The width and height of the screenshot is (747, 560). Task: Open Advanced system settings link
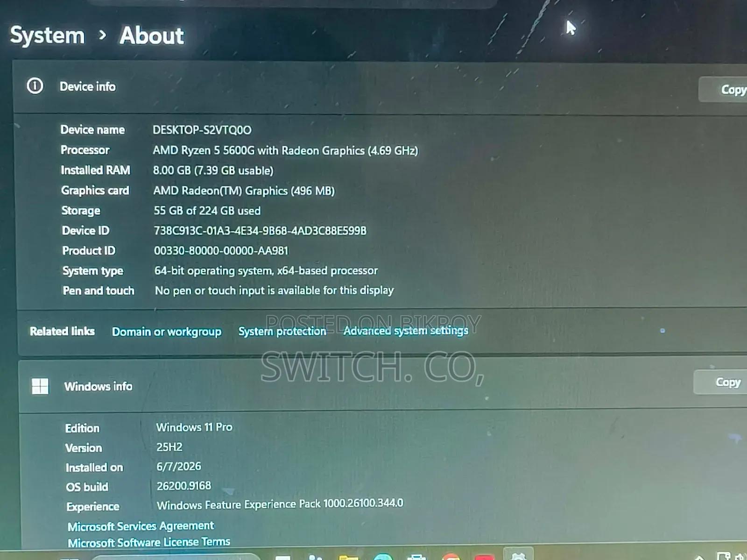click(406, 331)
